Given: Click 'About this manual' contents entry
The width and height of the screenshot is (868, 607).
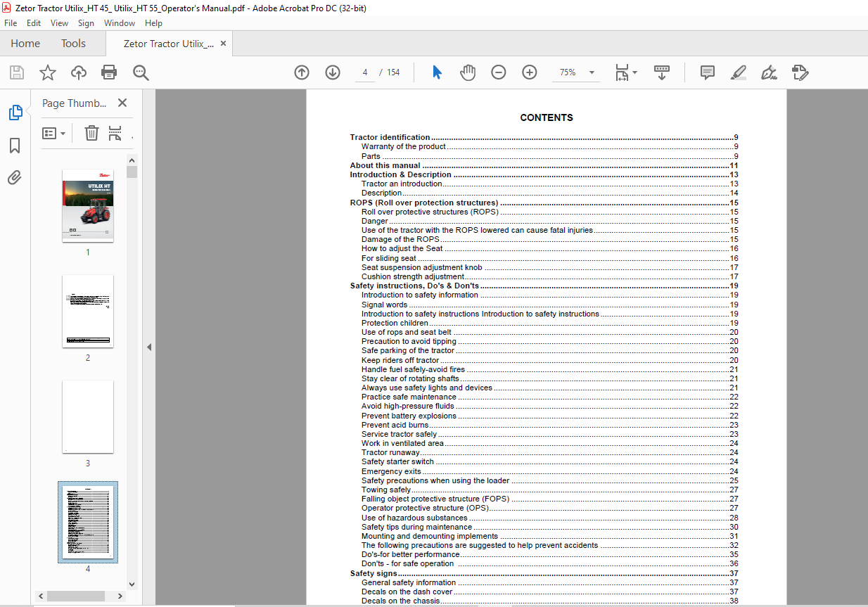Looking at the screenshot, I should [x=544, y=165].
